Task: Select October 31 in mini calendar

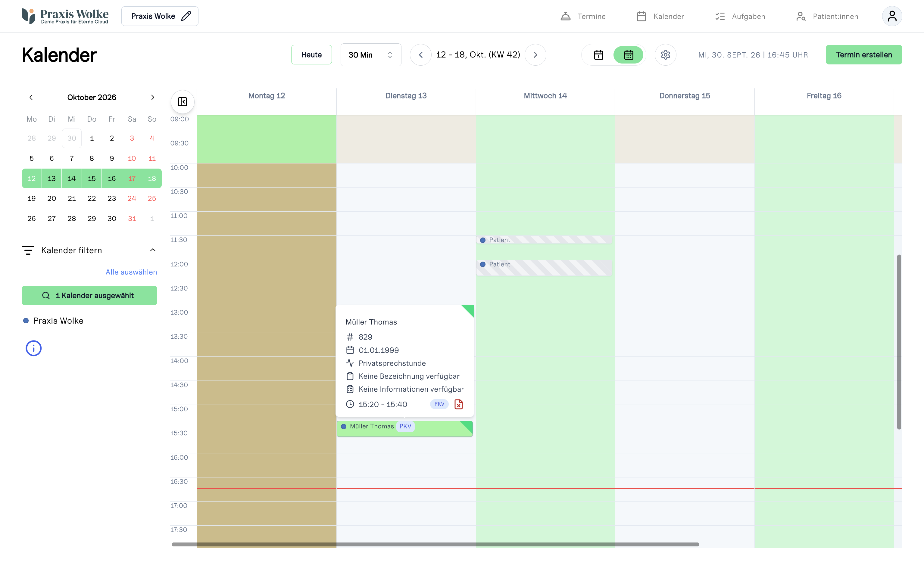Action: point(132,219)
